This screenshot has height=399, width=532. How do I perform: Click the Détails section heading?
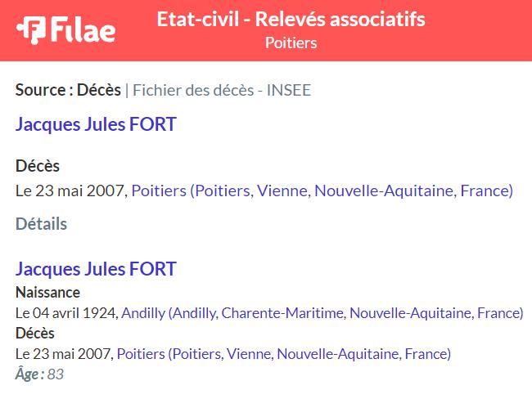coord(42,224)
